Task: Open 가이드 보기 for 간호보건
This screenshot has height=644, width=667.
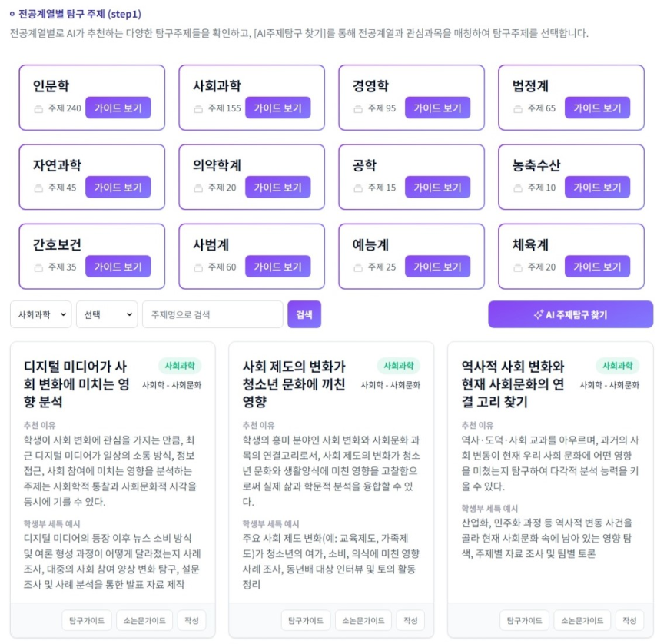Action: 118,267
